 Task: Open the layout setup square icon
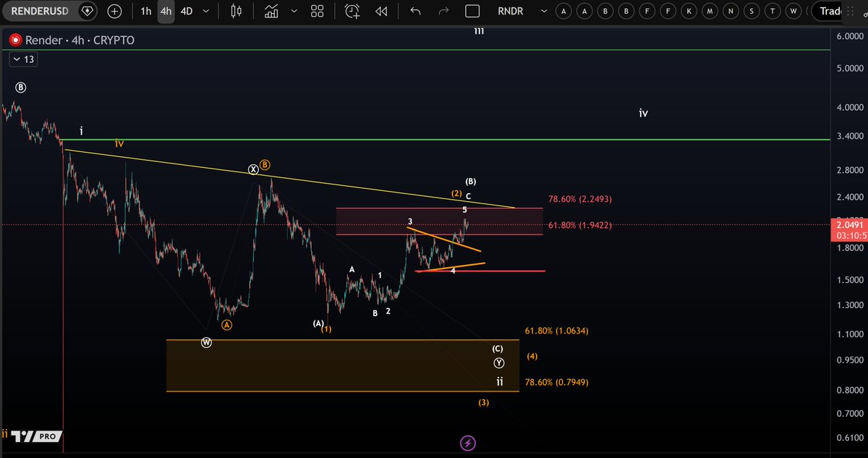click(472, 12)
